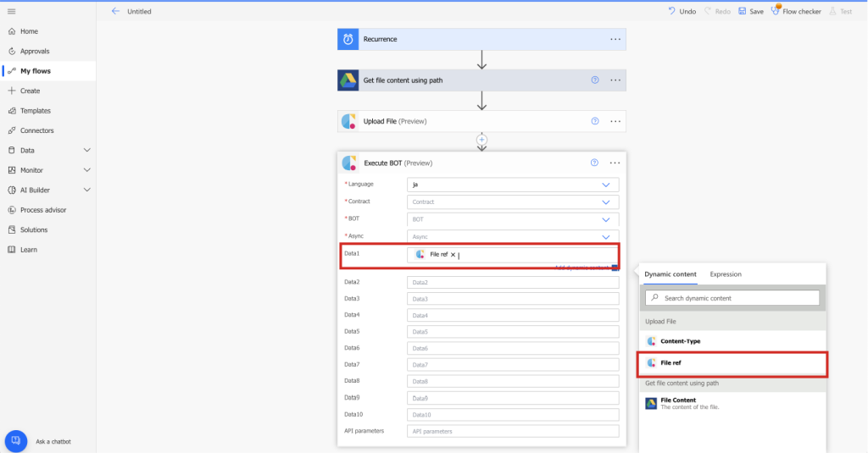
Task: Select File ref dynamic content item
Action: pos(732,363)
